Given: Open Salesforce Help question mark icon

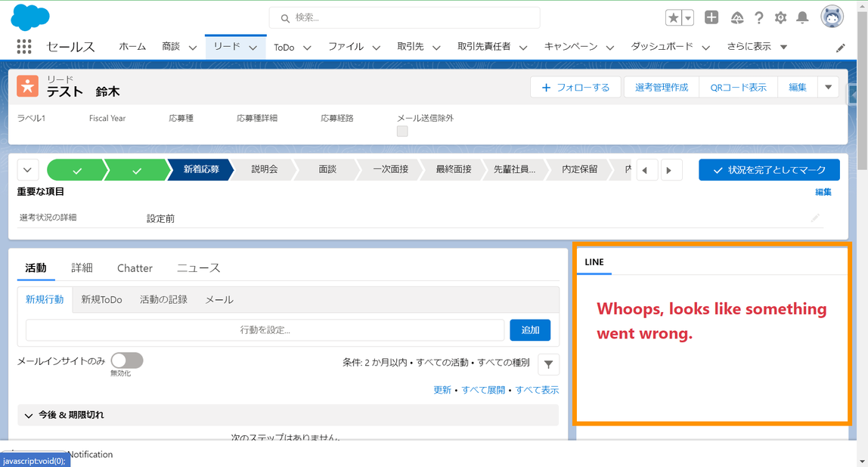Looking at the screenshot, I should pos(758,17).
